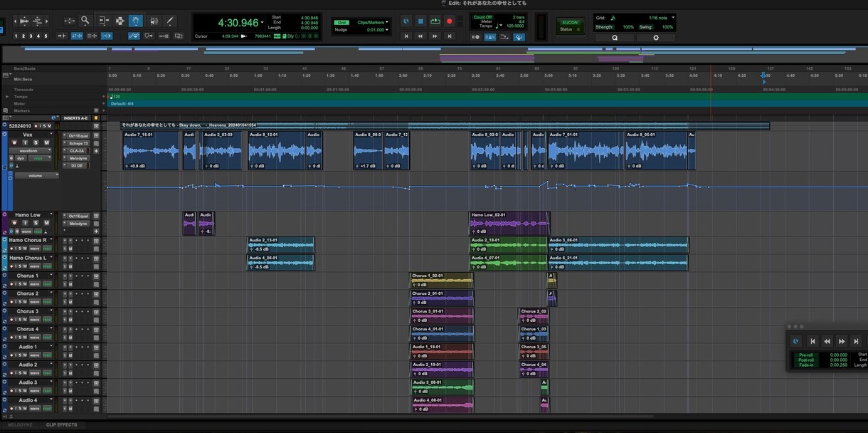Image resolution: width=868 pixels, height=433 pixels.
Task: Choose the Pencil tool
Action: (170, 21)
